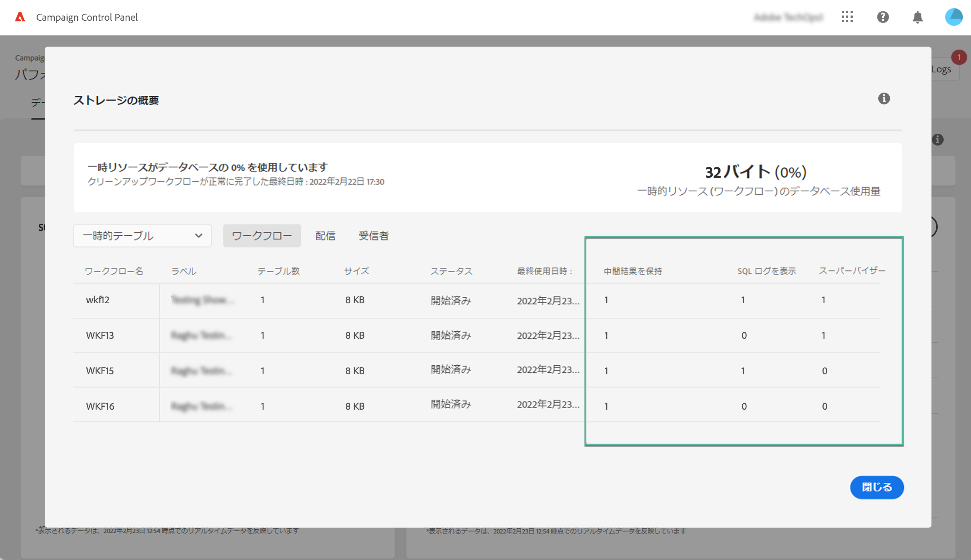Image resolution: width=971 pixels, height=560 pixels.
Task: Switch to the 受信者 tab
Action: 373,235
